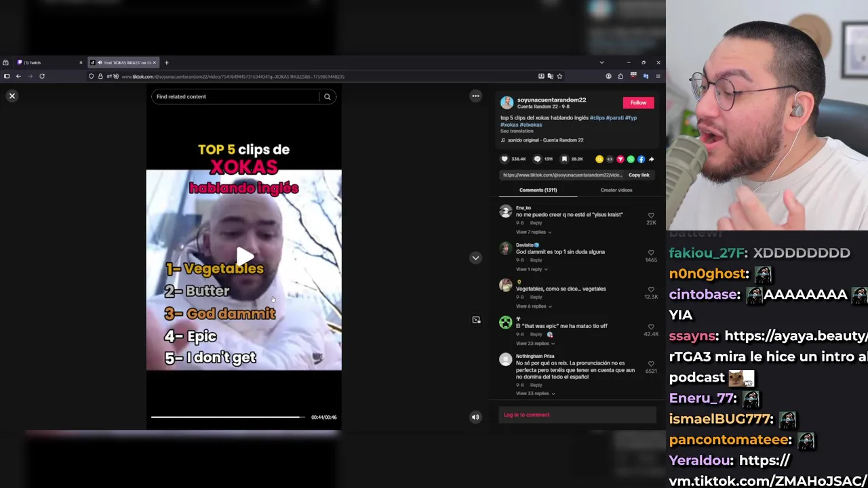Click the embed code icon
This screenshot has height=488, width=868.
(610, 159)
